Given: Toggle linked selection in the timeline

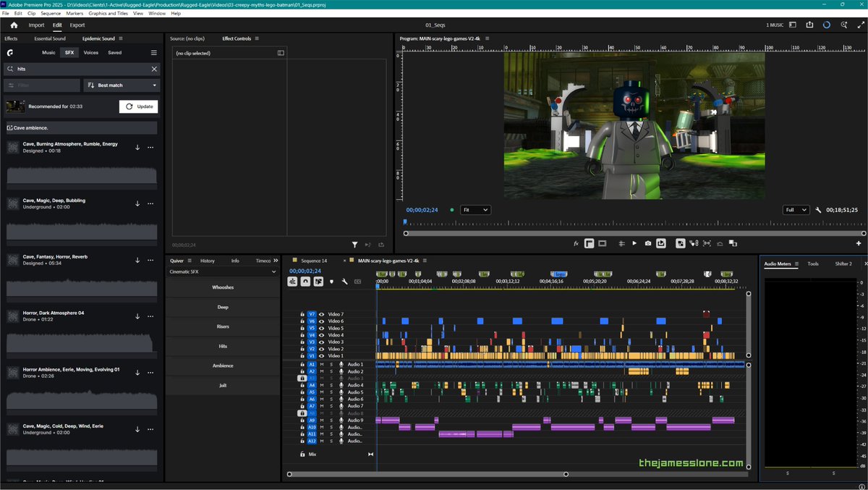Looking at the screenshot, I should (x=318, y=282).
